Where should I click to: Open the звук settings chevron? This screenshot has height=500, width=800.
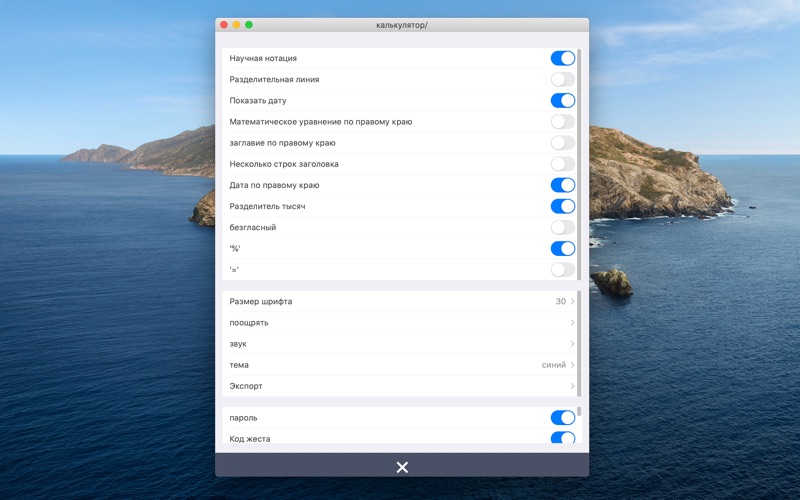[x=572, y=344]
